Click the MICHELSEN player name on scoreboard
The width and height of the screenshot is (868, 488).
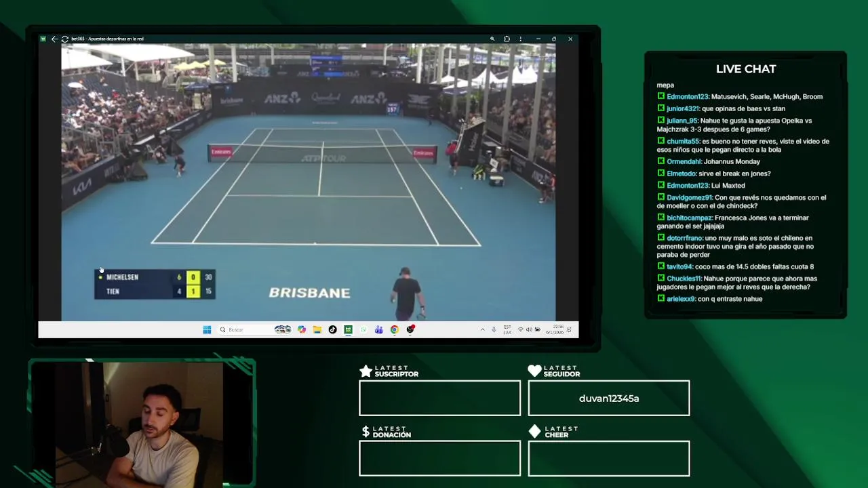point(122,277)
